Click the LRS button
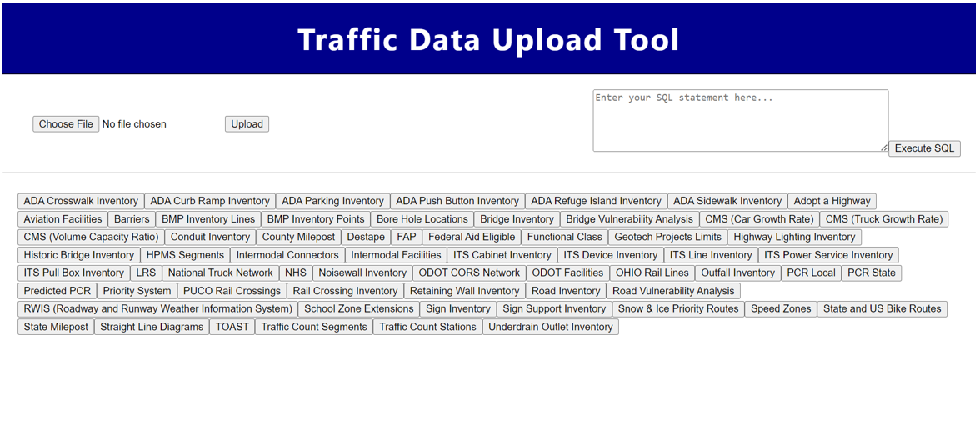The image size is (980, 426). tap(147, 273)
